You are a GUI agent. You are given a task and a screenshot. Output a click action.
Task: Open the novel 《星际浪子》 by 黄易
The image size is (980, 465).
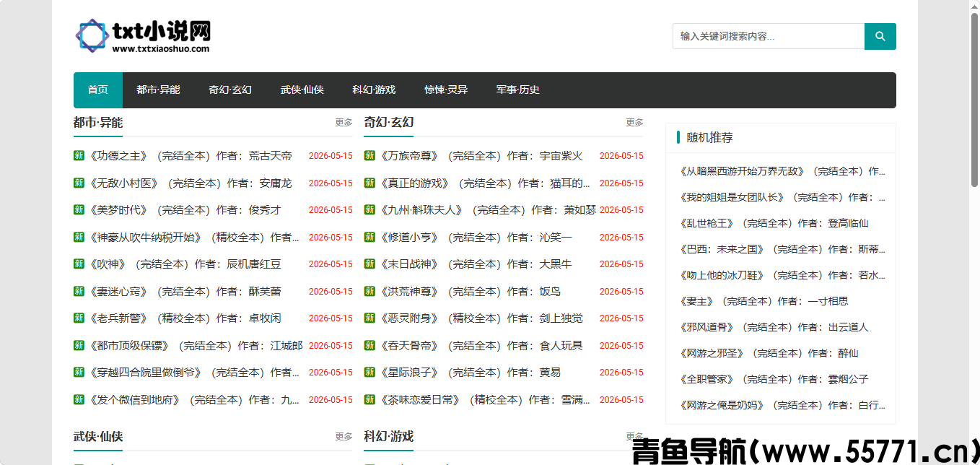pos(470,372)
